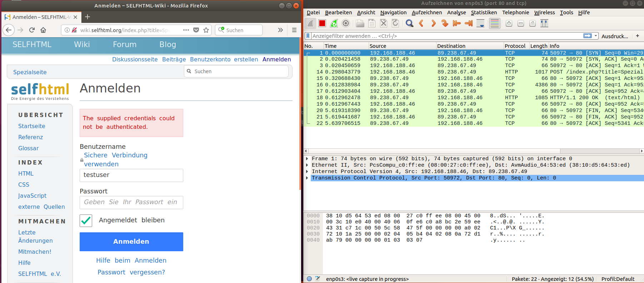
Task: Click the blue Anmelden button
Action: 131,242
